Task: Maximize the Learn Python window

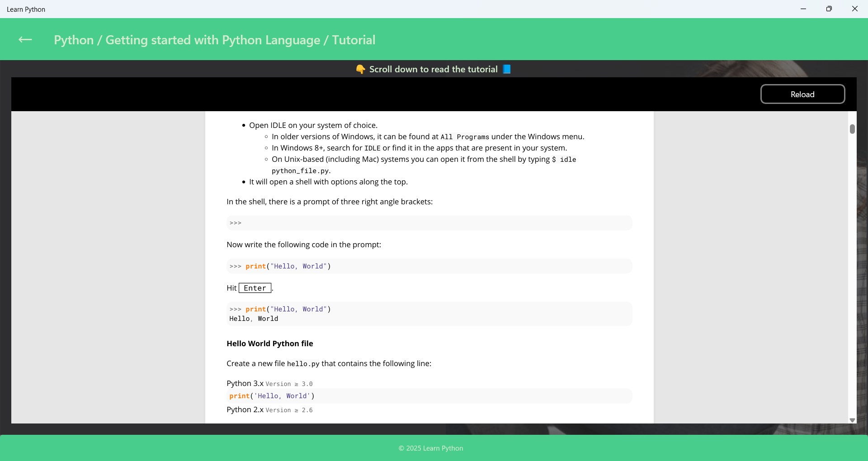Action: 829,9
